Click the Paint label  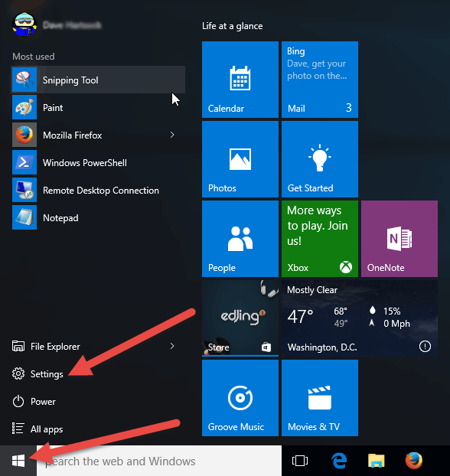pyautogui.click(x=53, y=108)
